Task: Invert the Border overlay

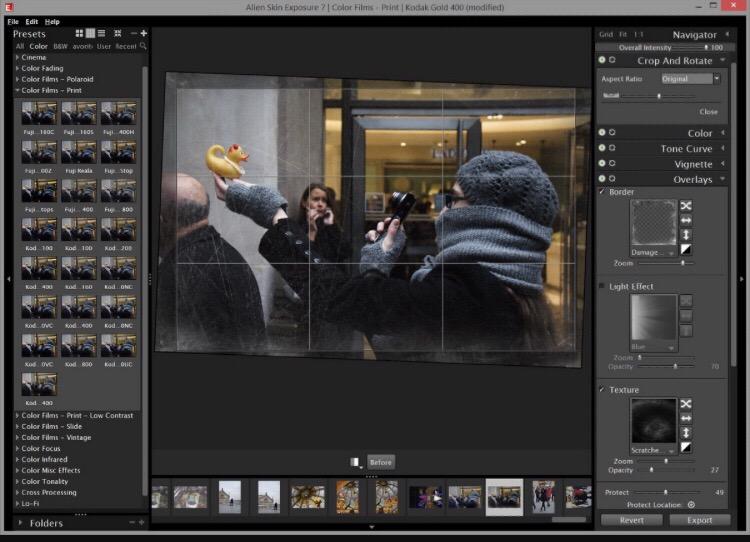Action: [x=686, y=249]
